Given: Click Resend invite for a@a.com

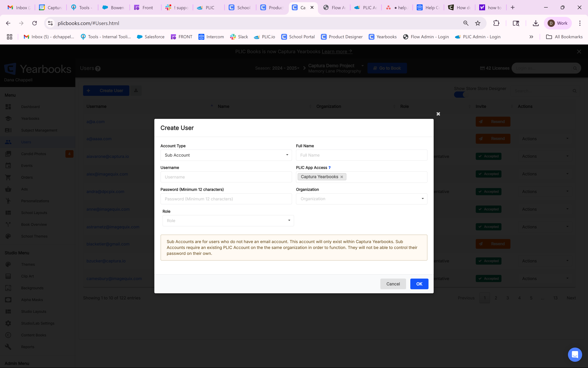Looking at the screenshot, I should pyautogui.click(x=493, y=121).
